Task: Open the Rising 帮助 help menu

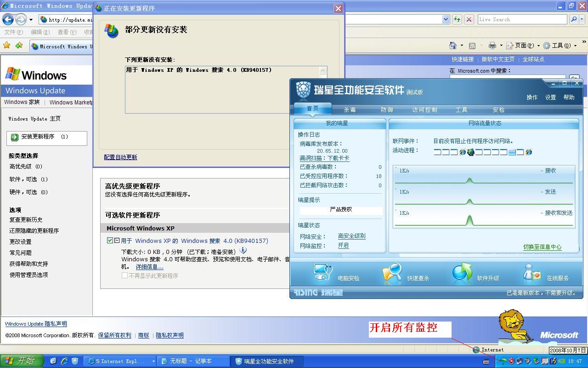Action: coord(569,97)
